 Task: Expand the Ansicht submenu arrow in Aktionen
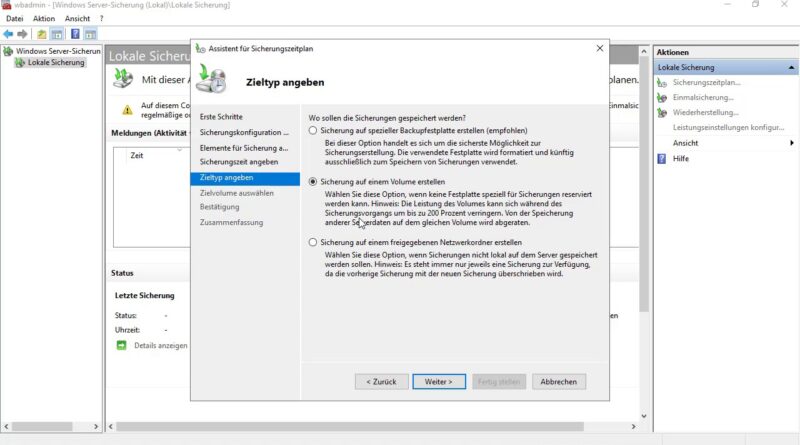[x=791, y=143]
